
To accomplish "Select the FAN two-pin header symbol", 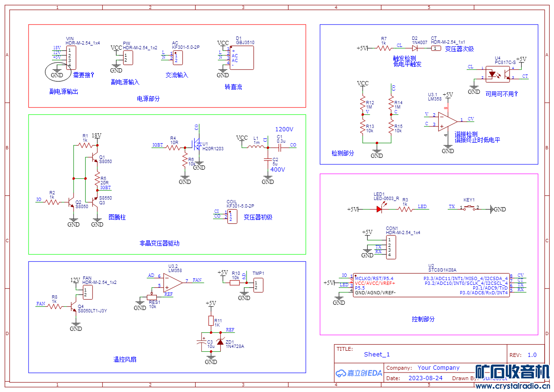I will tap(88, 292).
